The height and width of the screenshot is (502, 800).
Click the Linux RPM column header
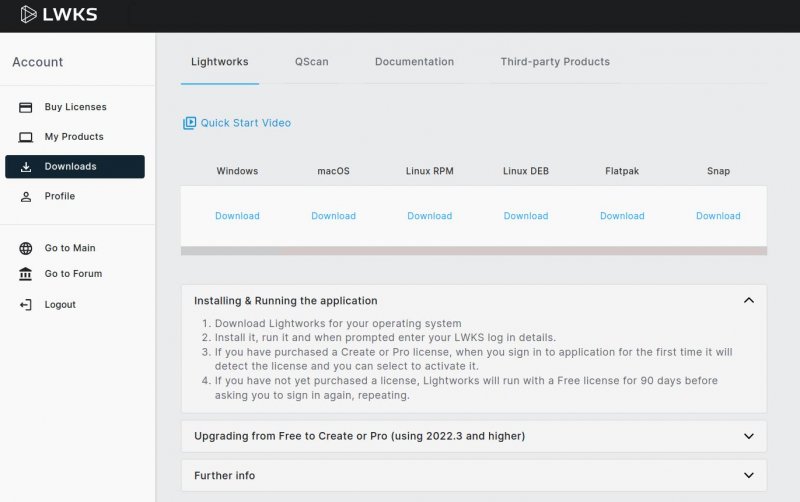(x=430, y=171)
